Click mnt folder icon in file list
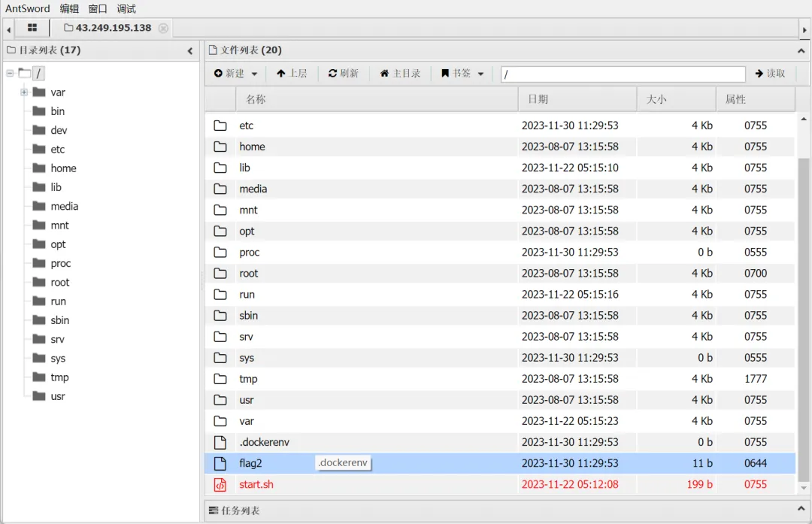812x524 pixels. pyautogui.click(x=220, y=210)
